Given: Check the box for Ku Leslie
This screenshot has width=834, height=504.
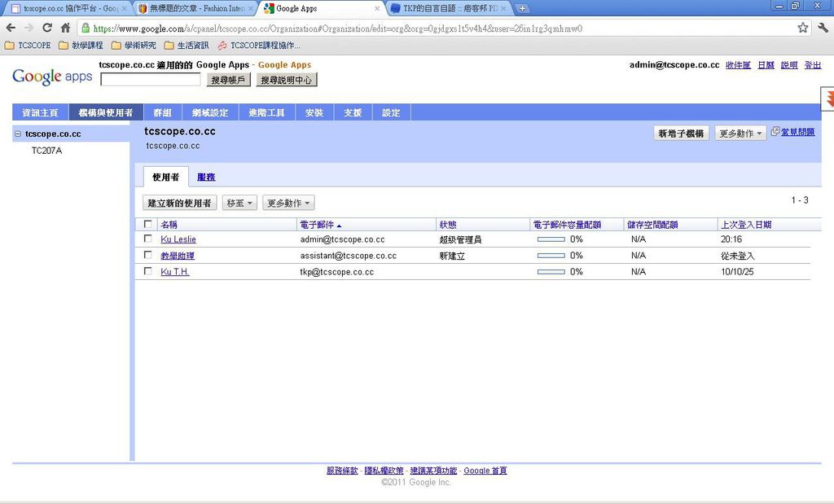Looking at the screenshot, I should pos(148,239).
